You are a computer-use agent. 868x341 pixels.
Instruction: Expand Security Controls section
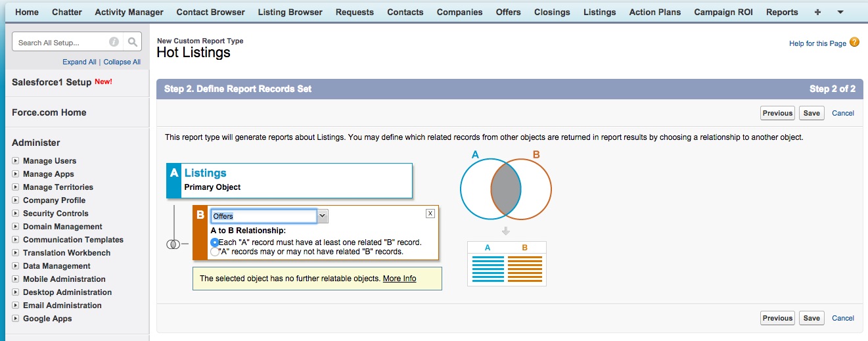16,214
